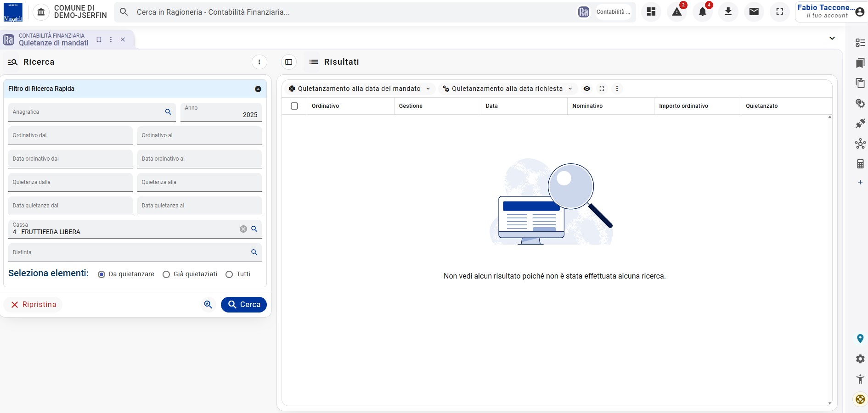Focus the Ordinativo dal field
868x413 pixels.
(70, 135)
